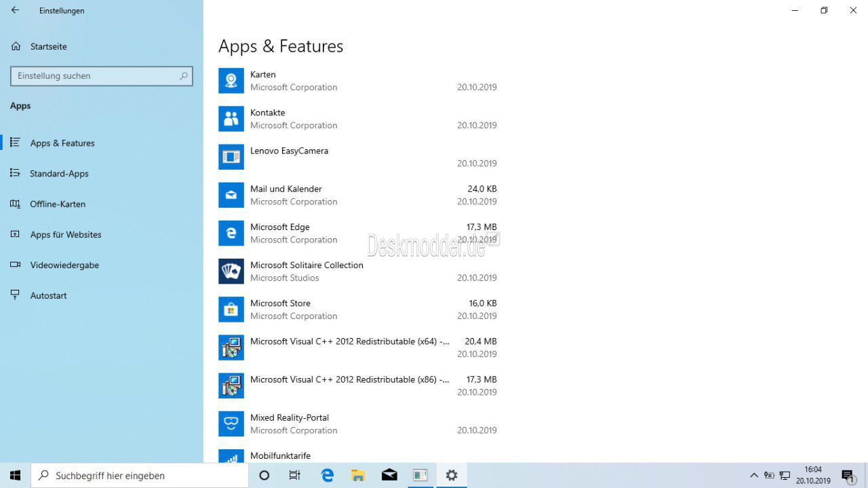Check the battery status tray icon

pos(769,475)
